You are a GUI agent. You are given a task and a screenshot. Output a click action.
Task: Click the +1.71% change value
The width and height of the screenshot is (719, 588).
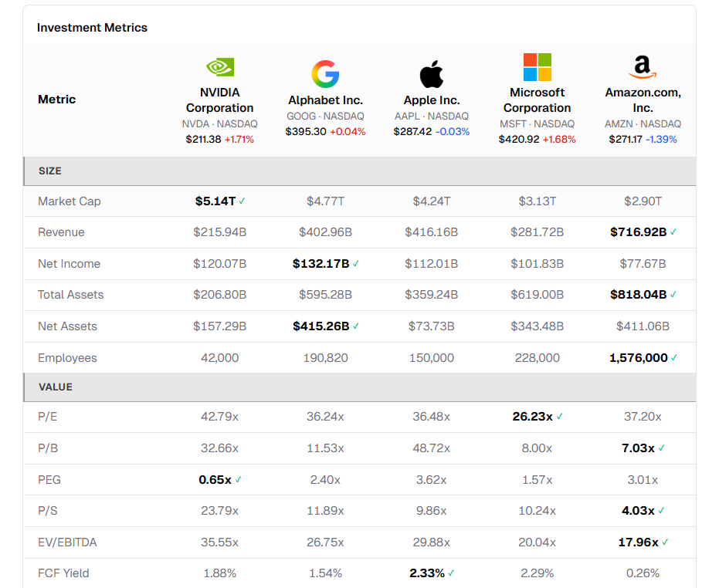239,140
